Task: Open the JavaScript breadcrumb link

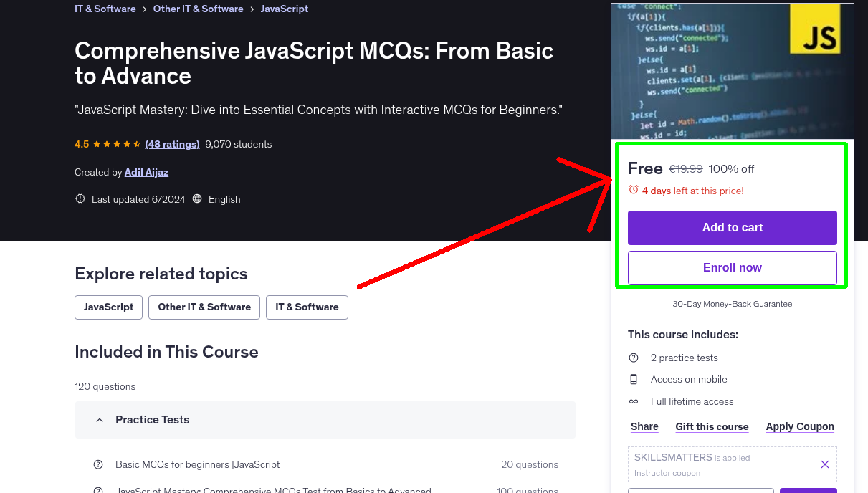Action: pyautogui.click(x=285, y=9)
